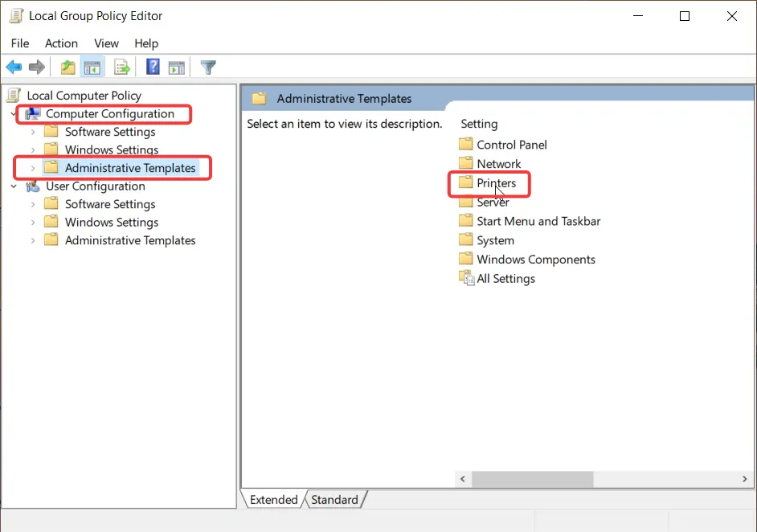Viewport: 757px width, 532px height.
Task: Select Administrative Templates under User Configuration
Action: click(130, 240)
